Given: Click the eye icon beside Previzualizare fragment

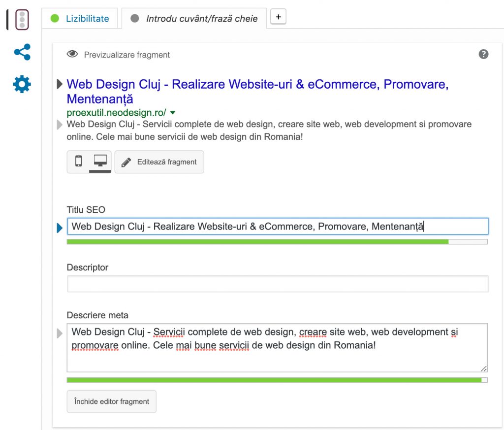Looking at the screenshot, I should click(72, 54).
